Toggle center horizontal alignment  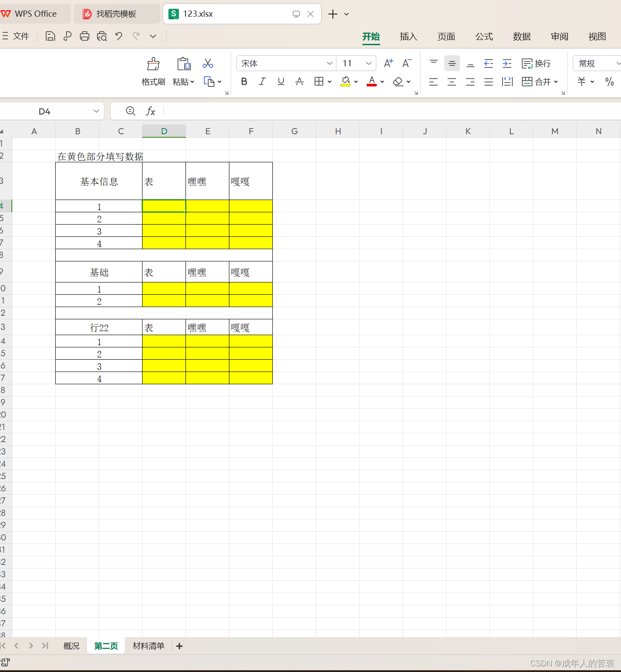pos(452,82)
